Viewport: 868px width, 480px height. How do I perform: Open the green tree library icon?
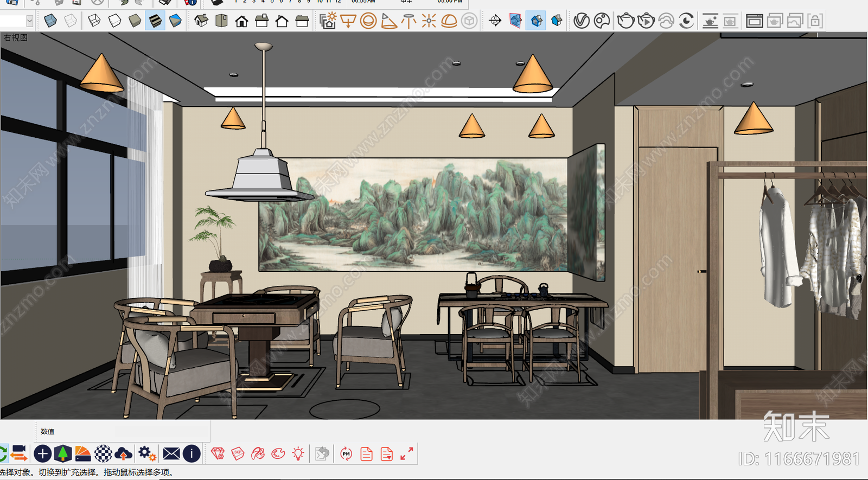point(63,453)
